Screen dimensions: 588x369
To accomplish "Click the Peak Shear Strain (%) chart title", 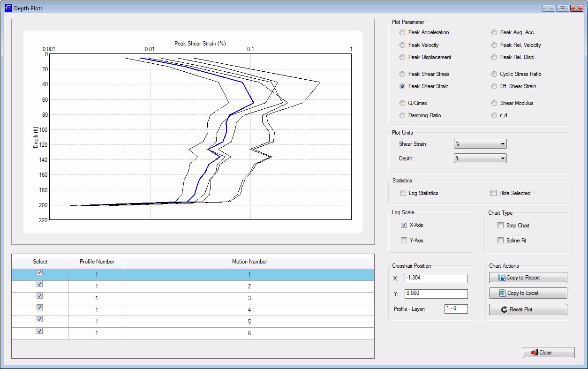I will 200,43.
